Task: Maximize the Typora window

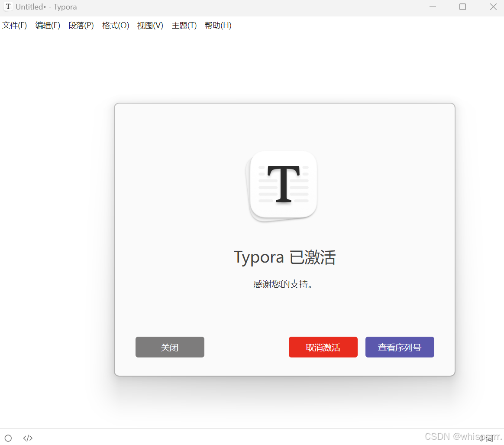Action: click(x=462, y=7)
